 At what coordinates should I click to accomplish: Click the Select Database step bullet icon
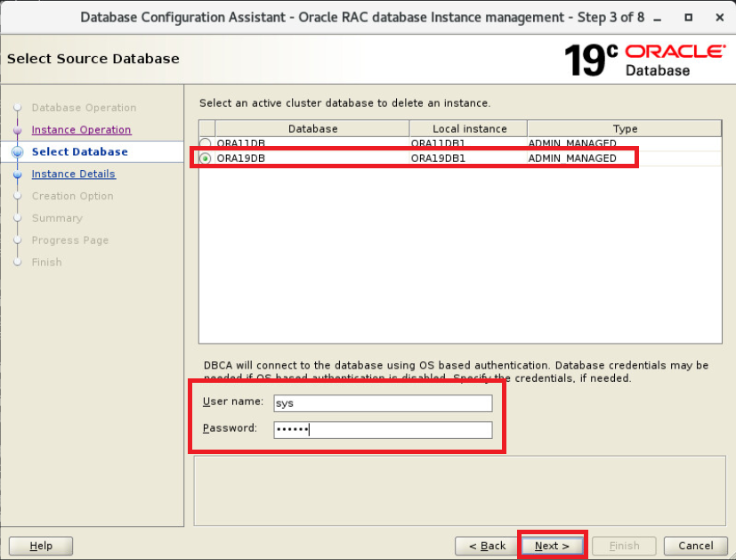(x=18, y=151)
